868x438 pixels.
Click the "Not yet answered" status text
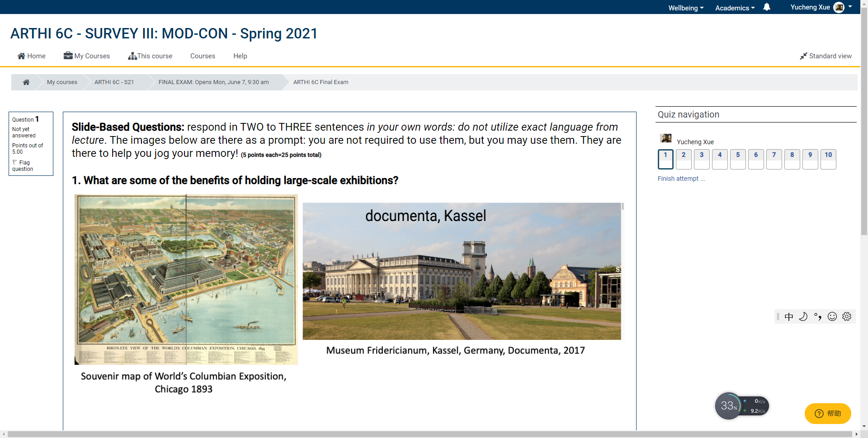pyautogui.click(x=24, y=132)
